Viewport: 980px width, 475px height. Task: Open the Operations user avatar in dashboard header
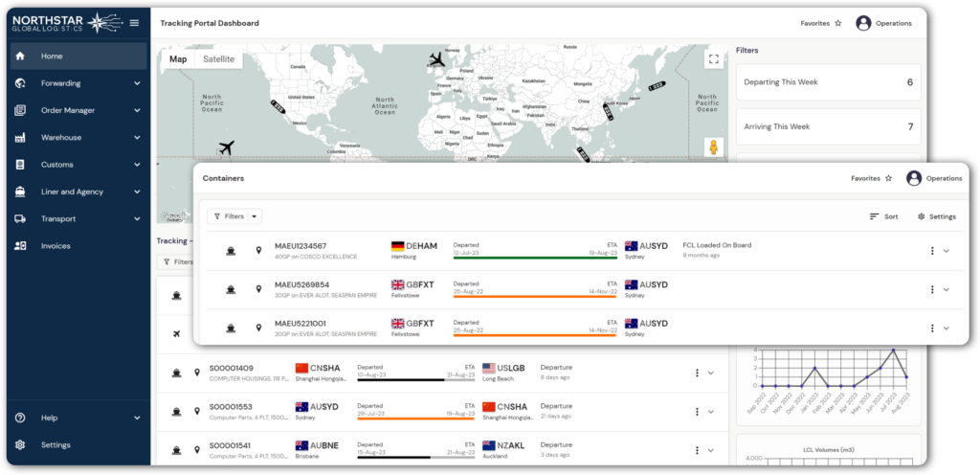[863, 23]
